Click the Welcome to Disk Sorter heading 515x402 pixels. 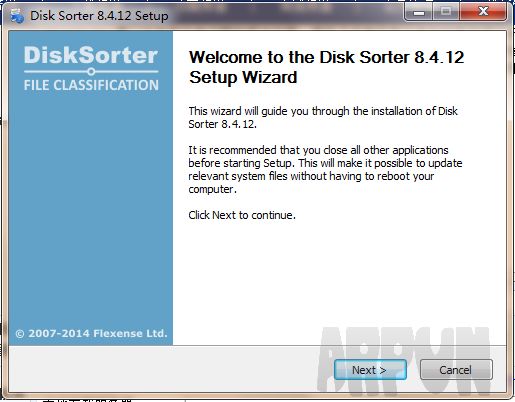(326, 67)
